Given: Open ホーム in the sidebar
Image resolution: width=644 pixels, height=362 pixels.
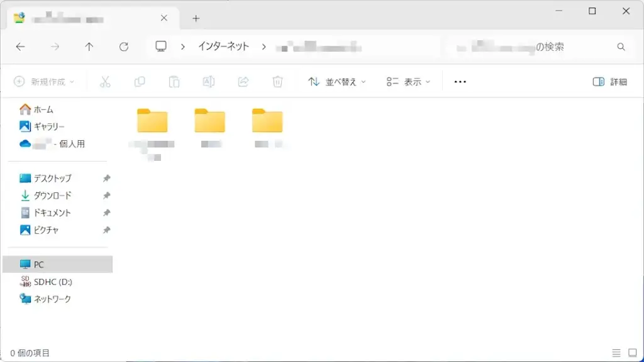Looking at the screenshot, I should point(43,109).
